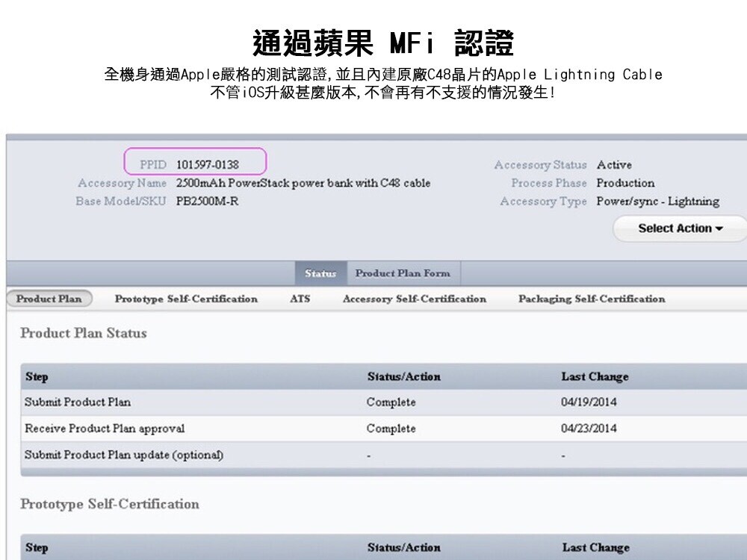747x560 pixels.
Task: Open the Select Action dropdown
Action: pos(681,228)
